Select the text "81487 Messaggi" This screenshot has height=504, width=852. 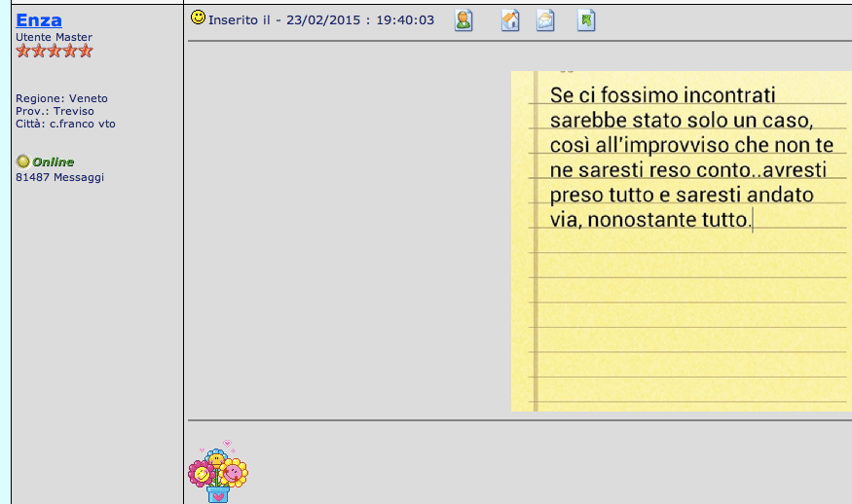[59, 177]
